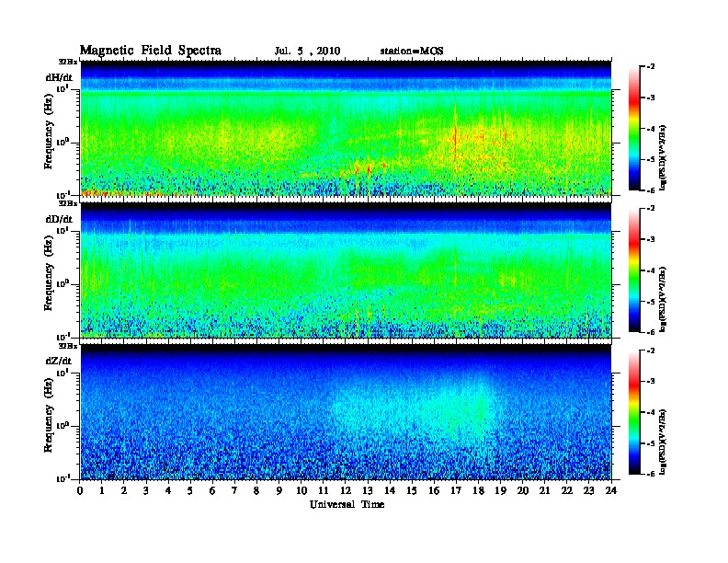Click the "Magnetic Field Spectra" title
Screen dimensions: 728x563
point(151,51)
